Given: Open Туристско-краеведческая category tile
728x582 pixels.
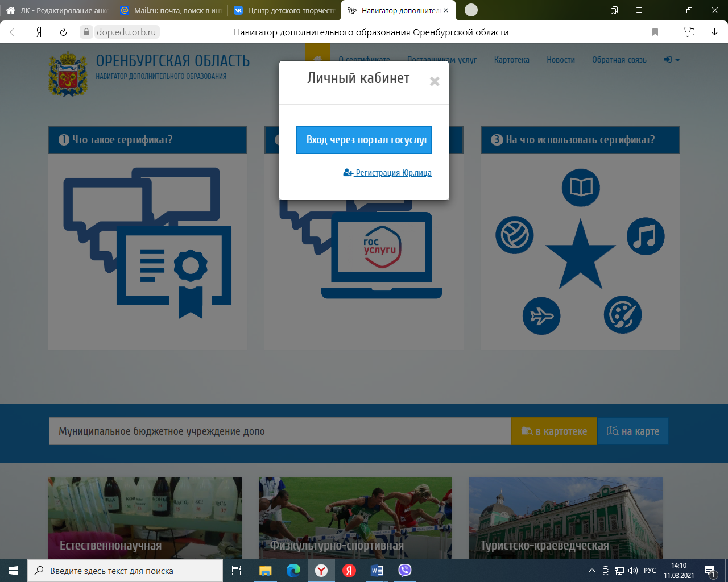Looking at the screenshot, I should click(x=566, y=518).
